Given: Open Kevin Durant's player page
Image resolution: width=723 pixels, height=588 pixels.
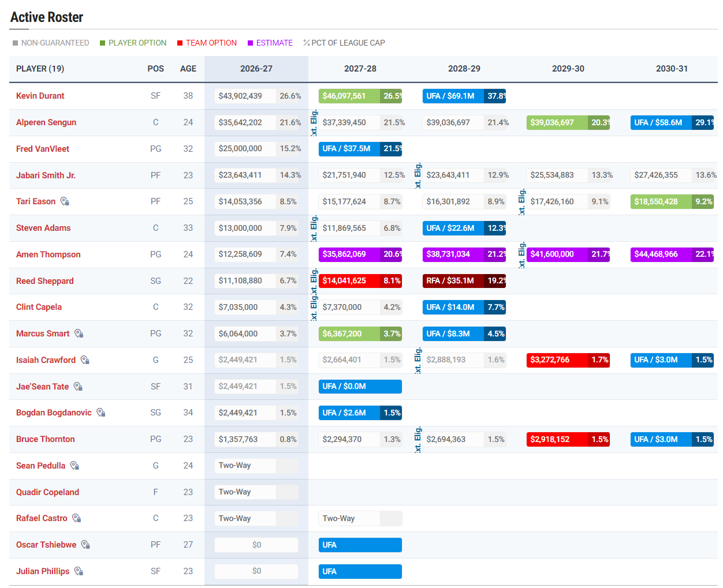Looking at the screenshot, I should click(x=40, y=96).
